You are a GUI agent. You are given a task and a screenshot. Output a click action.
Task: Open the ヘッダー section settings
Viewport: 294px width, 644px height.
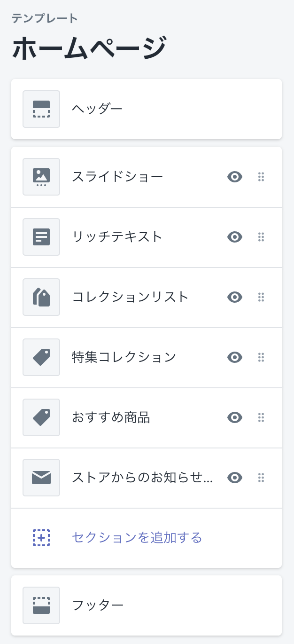[x=97, y=109]
